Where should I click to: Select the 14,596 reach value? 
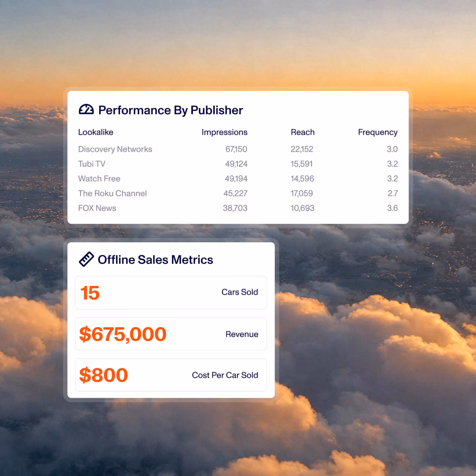coord(302,179)
